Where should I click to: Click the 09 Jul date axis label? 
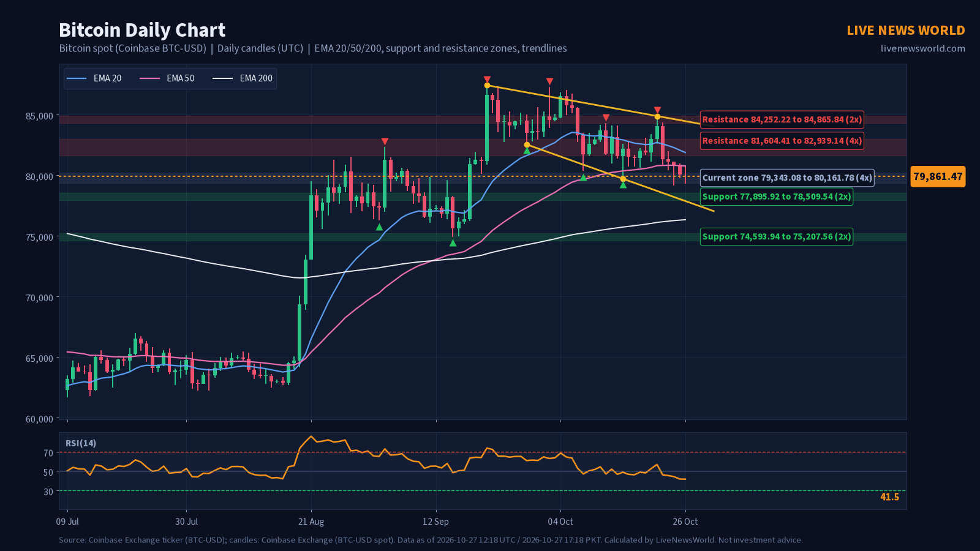67,522
